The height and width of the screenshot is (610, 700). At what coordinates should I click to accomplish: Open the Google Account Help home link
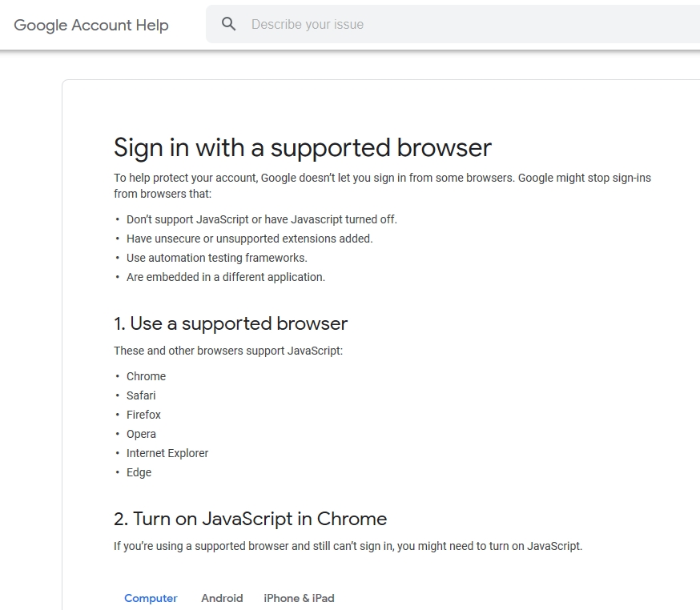pos(91,25)
